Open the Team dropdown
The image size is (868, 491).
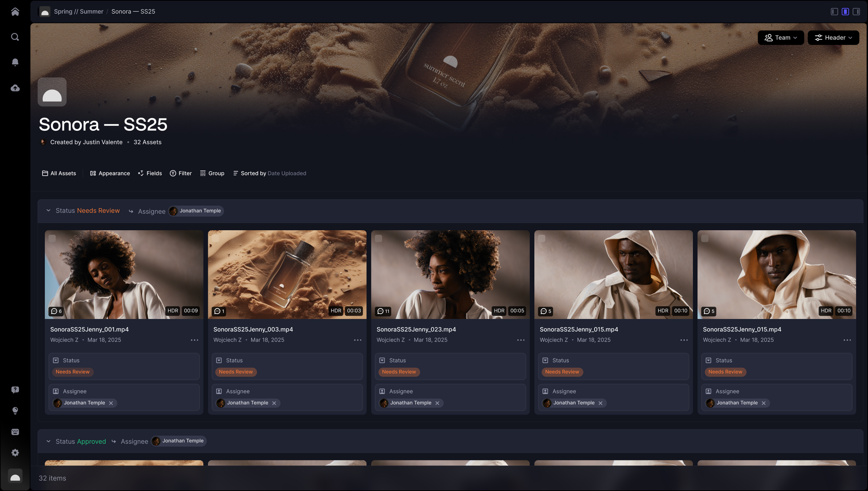click(780, 38)
